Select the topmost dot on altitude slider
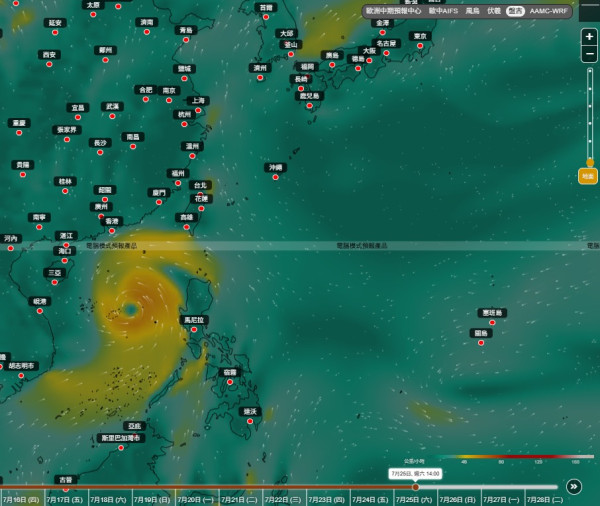 tap(590, 72)
